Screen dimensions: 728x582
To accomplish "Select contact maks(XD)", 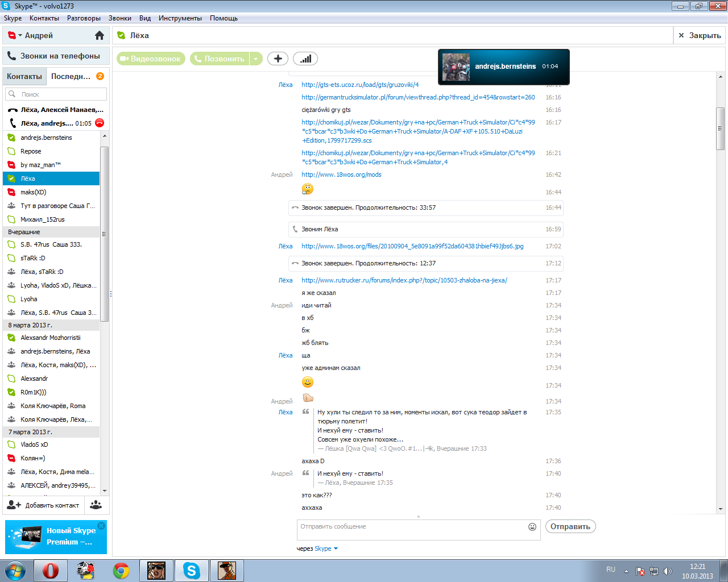I will point(52,192).
